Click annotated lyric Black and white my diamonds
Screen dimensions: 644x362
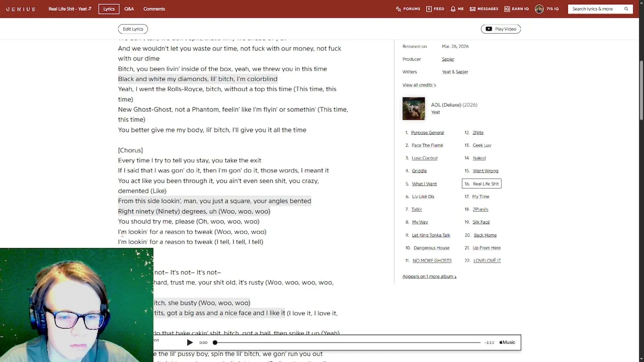click(x=198, y=79)
